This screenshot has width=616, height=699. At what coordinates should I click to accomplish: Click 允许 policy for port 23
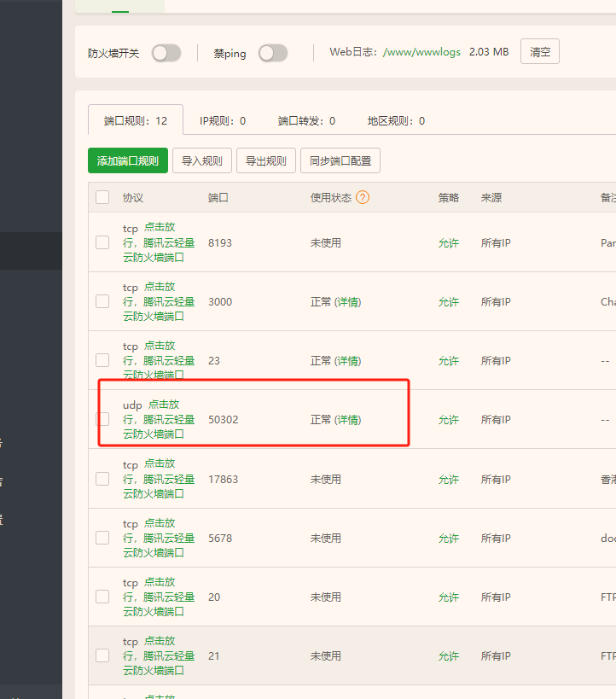(449, 361)
